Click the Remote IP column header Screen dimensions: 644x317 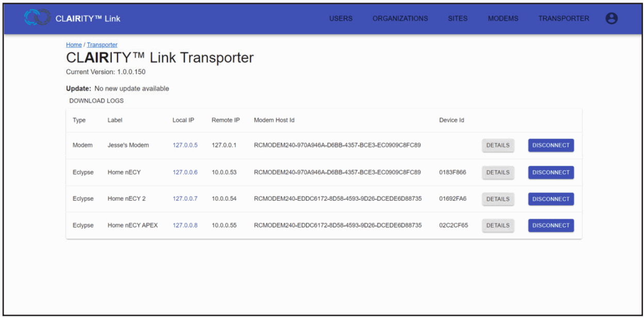pos(226,120)
